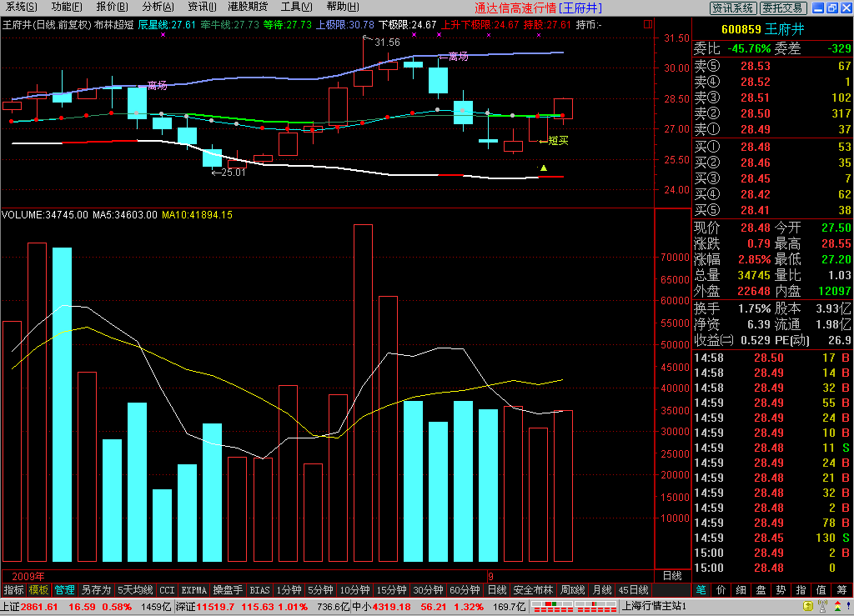Image resolution: width=854 pixels, height=616 pixels.
Task: Switch to 周K线 period
Action: tap(573, 590)
